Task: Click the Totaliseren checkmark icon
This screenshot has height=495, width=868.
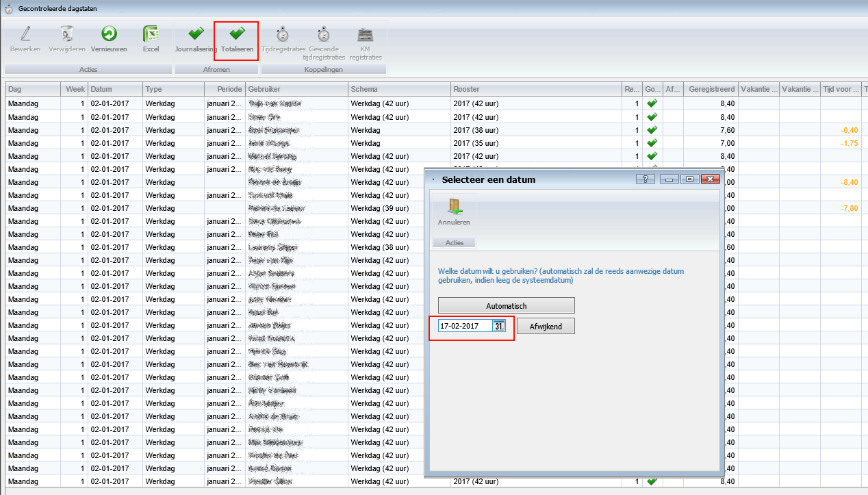Action: (x=238, y=34)
